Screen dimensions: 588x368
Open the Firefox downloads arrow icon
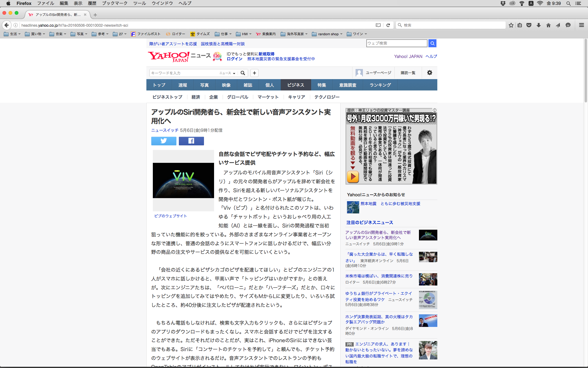point(539,25)
